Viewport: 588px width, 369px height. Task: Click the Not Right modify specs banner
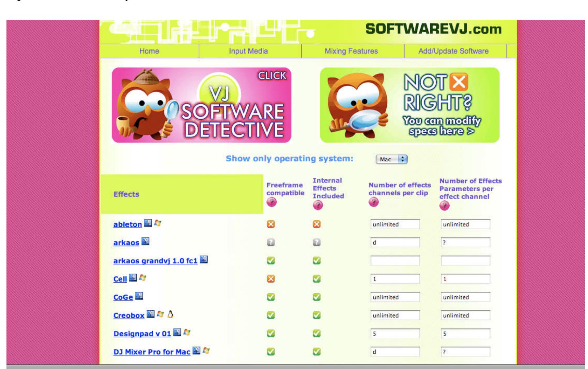(x=410, y=105)
